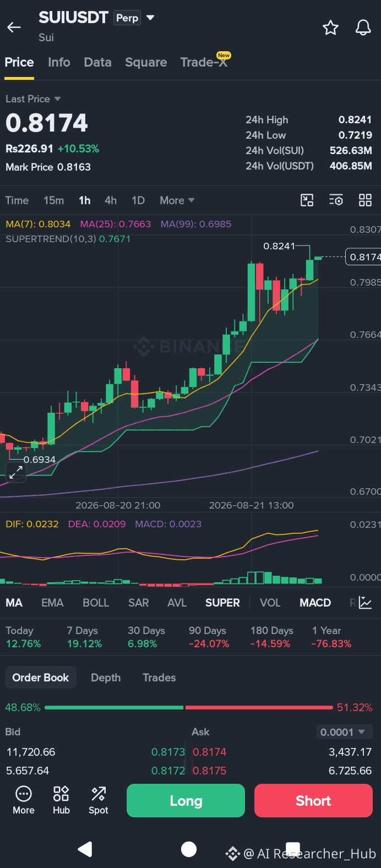Toggle the VOL sub-indicator

pyautogui.click(x=270, y=603)
